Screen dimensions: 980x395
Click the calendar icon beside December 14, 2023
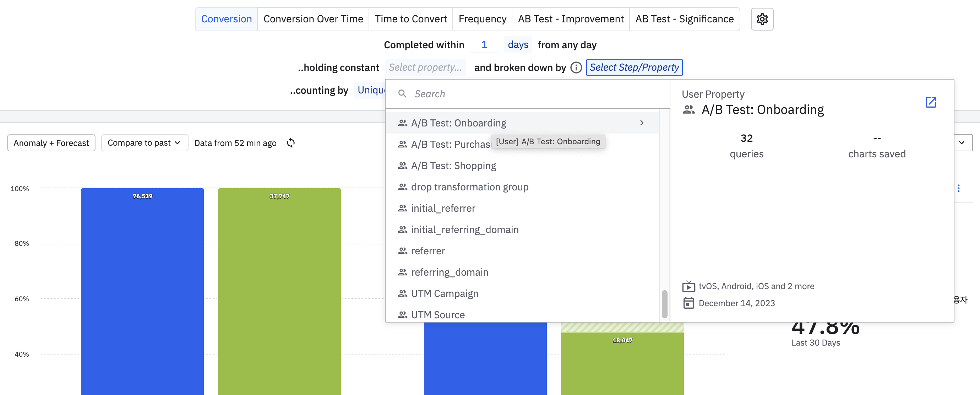[x=688, y=303]
